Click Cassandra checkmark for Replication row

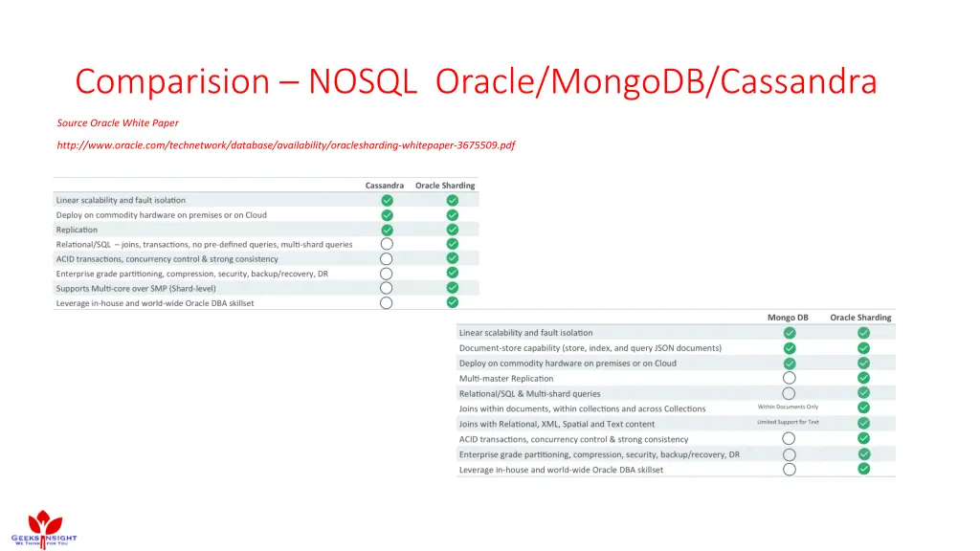pyautogui.click(x=387, y=230)
